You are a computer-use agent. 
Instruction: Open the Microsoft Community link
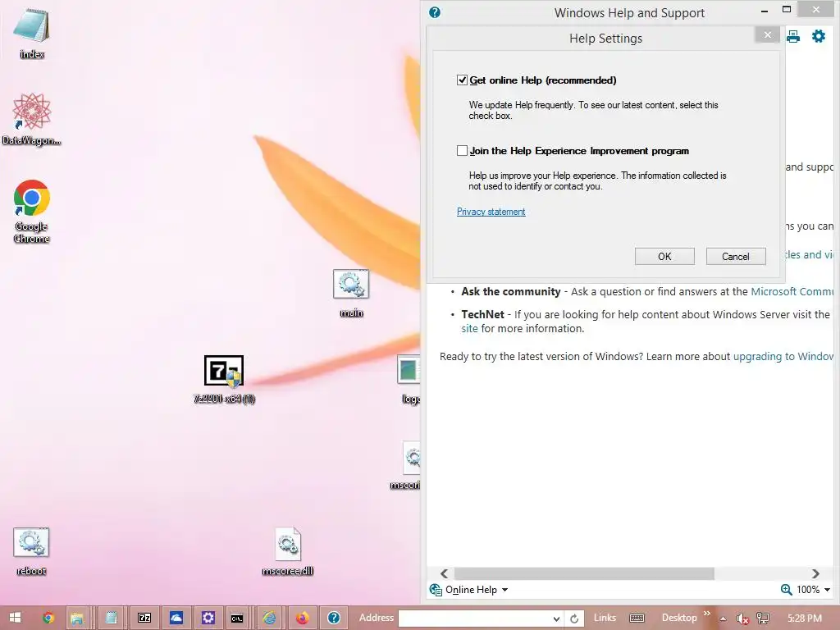(793, 291)
